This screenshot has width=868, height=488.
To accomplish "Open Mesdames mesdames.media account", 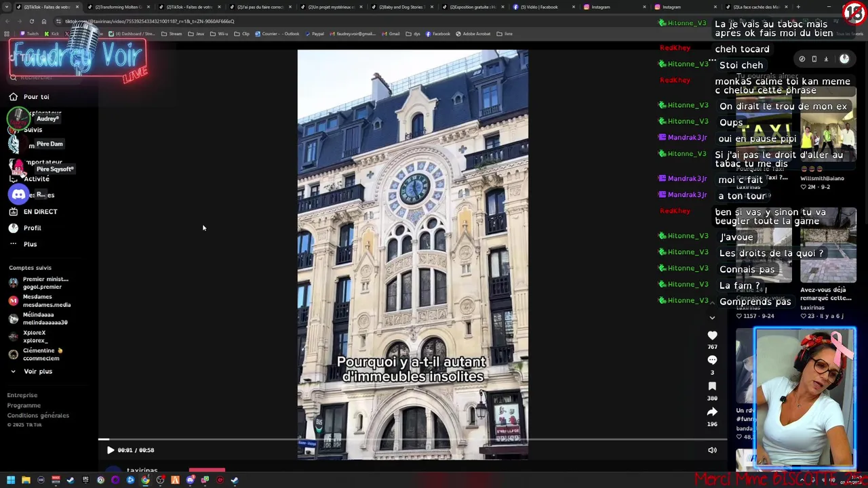I will click(x=39, y=301).
